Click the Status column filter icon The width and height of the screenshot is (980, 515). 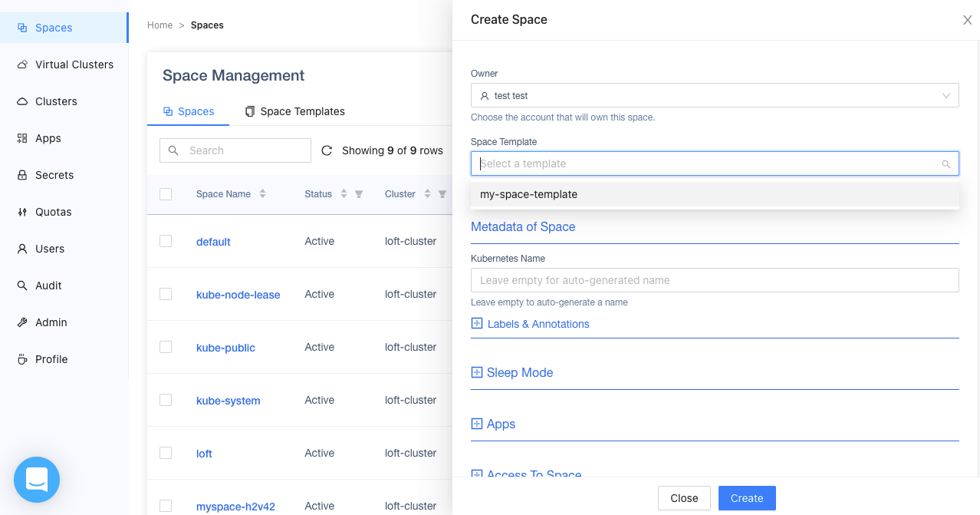[358, 194]
